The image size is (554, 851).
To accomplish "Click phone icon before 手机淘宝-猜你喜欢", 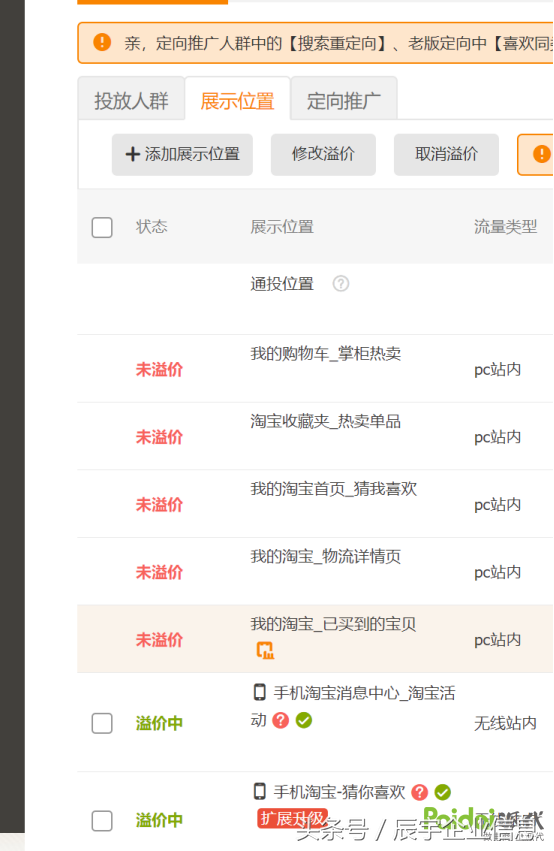I will tap(260, 791).
